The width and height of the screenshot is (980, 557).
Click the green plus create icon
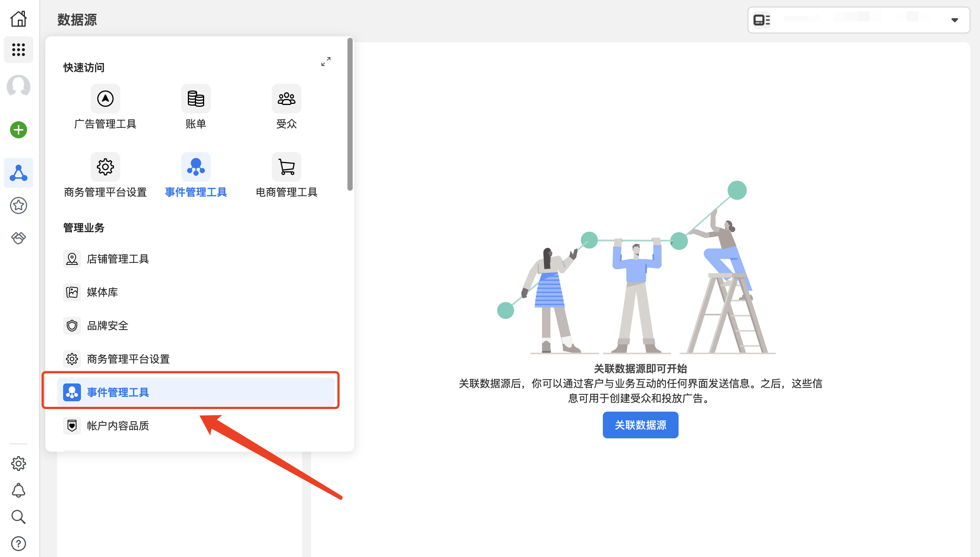click(x=18, y=130)
